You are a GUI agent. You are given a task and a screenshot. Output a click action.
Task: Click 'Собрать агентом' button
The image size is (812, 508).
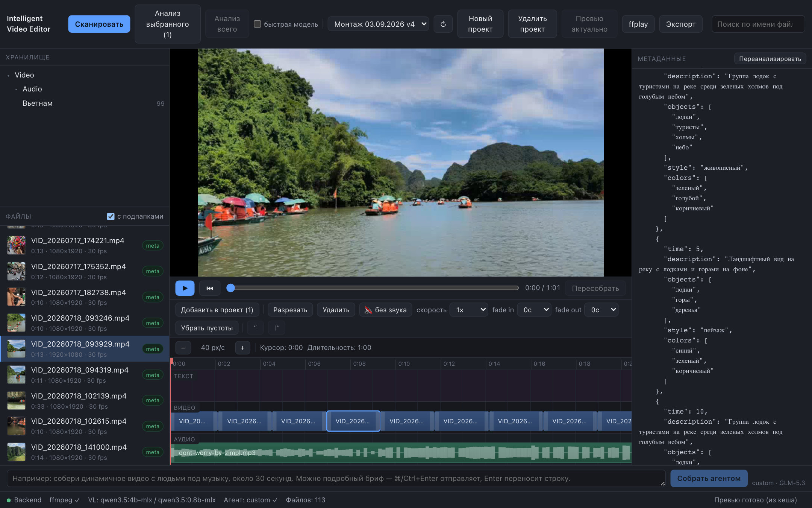coord(709,478)
